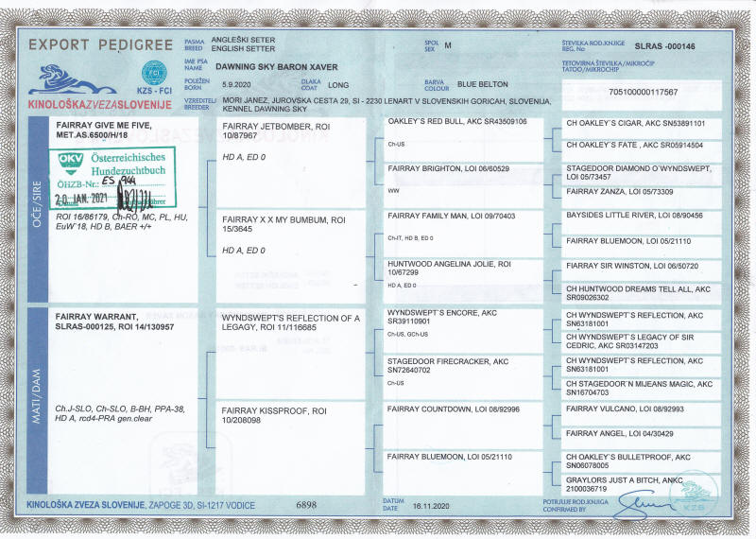
Task: Click BAYSIDES LITTLE RIVER entry
Action: tap(634, 216)
